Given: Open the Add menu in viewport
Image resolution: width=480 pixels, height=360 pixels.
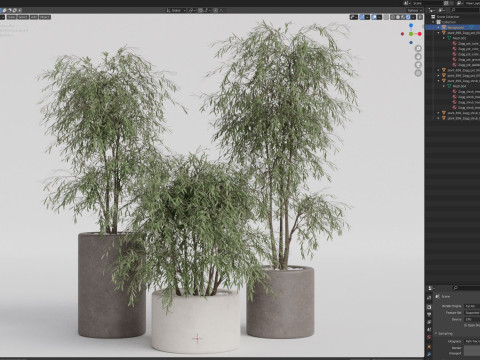Looking at the screenshot, I should tap(34, 17).
